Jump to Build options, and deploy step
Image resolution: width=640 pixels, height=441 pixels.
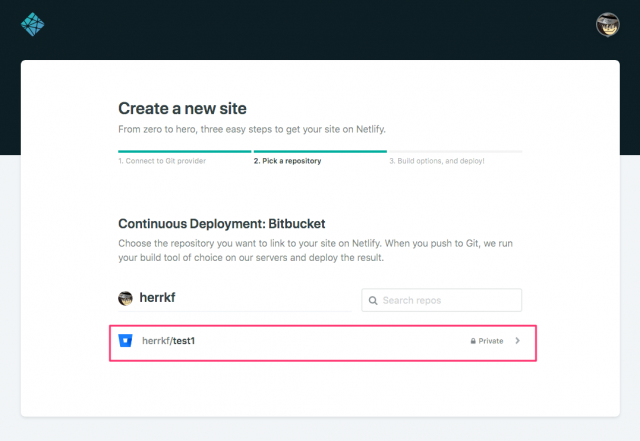pos(437,161)
